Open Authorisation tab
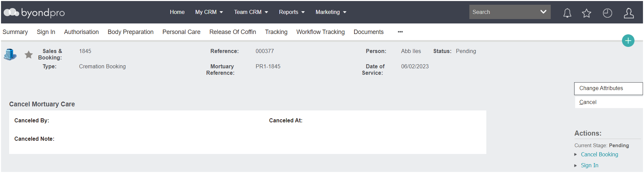644x173 pixels. tap(81, 32)
